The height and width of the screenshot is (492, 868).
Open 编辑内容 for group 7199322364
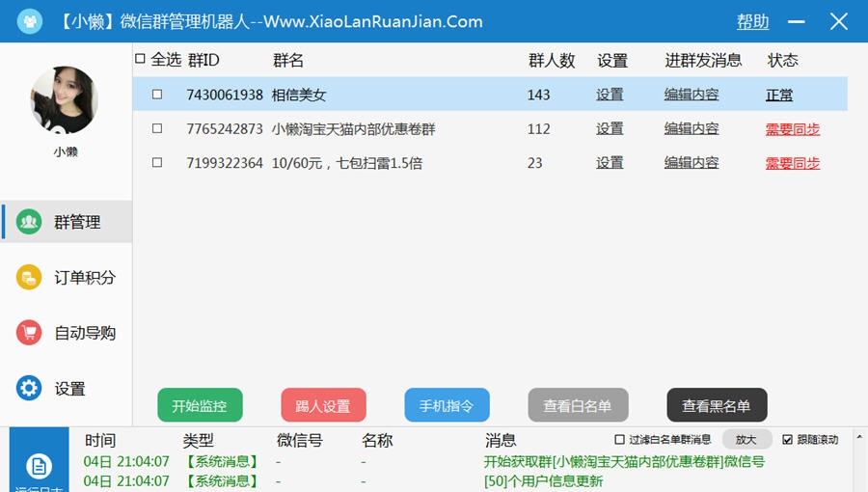692,163
